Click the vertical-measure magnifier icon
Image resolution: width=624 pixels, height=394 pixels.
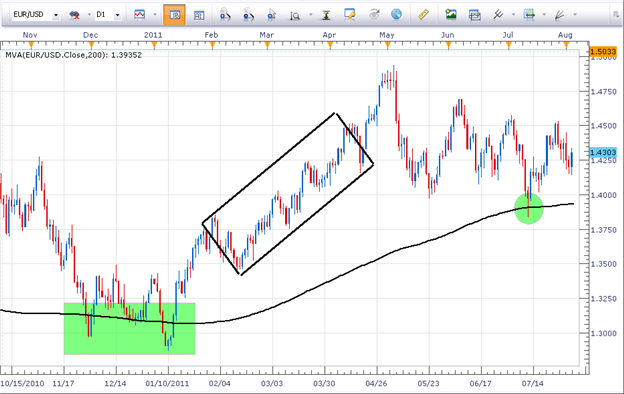click(295, 15)
